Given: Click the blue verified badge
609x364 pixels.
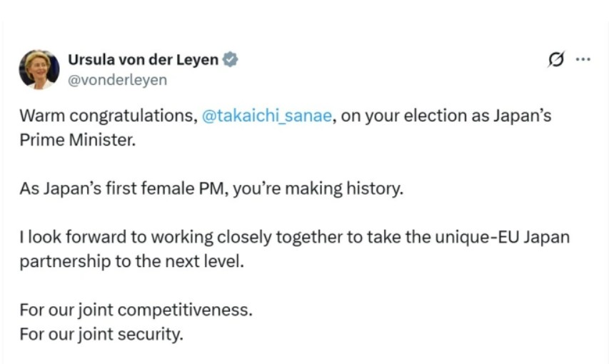Looking at the screenshot, I should (230, 60).
